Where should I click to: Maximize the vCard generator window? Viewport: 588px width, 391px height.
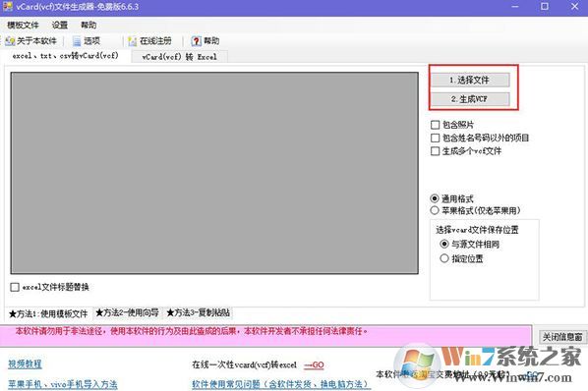pyautogui.click(x=545, y=7)
